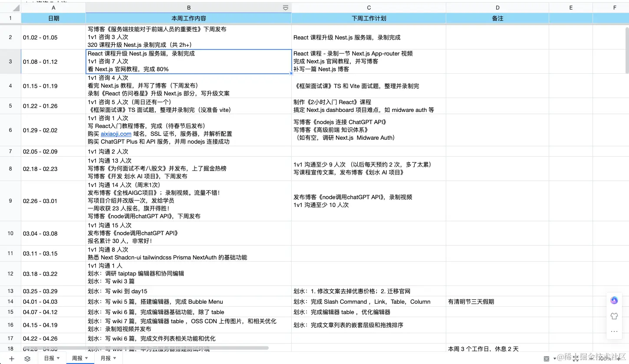Select the date cell 01.08 - 01.12
629x364 pixels.
coord(53,62)
